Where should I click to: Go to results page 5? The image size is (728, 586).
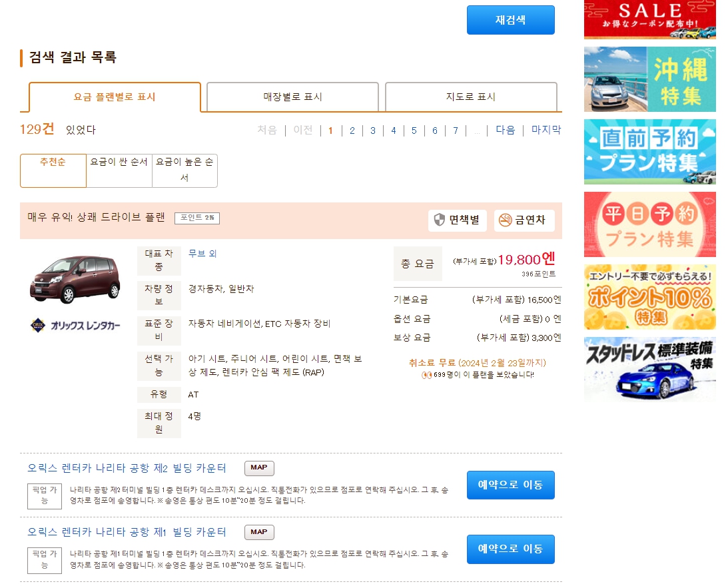(x=414, y=131)
